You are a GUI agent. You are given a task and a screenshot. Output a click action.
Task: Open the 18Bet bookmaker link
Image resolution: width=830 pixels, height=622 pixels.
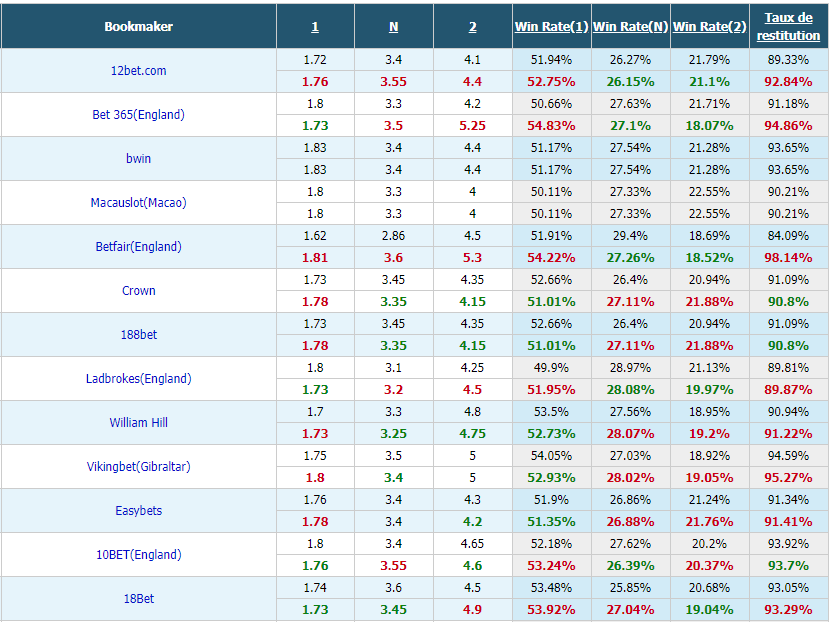point(138,598)
